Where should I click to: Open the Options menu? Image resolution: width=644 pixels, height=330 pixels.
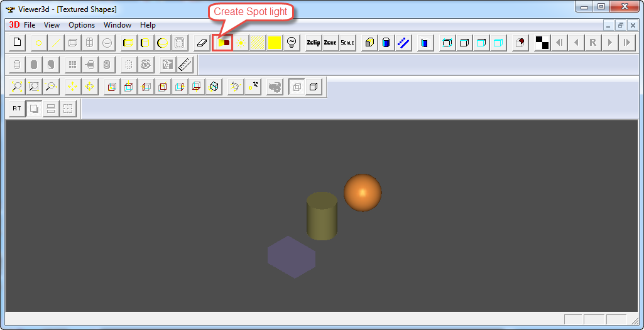pyautogui.click(x=82, y=25)
